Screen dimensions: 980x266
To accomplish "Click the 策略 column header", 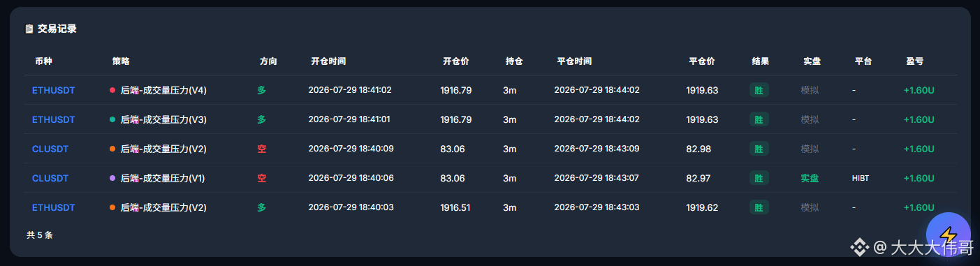I will click(121, 61).
